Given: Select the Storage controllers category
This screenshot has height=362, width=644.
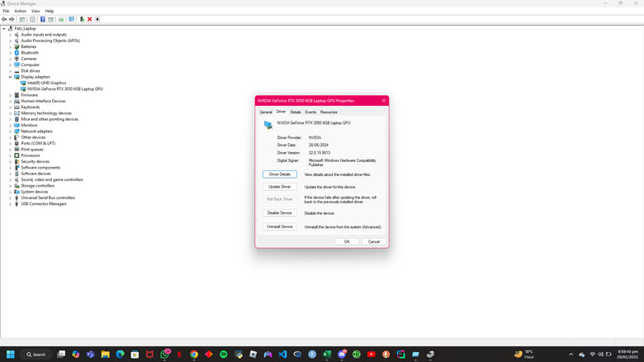Looking at the screenshot, I should click(37, 186).
